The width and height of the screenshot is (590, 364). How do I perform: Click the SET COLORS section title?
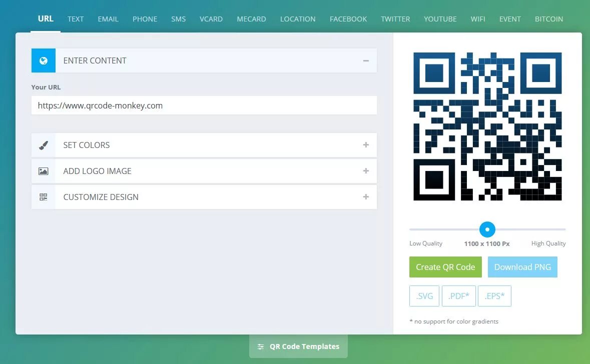point(87,145)
